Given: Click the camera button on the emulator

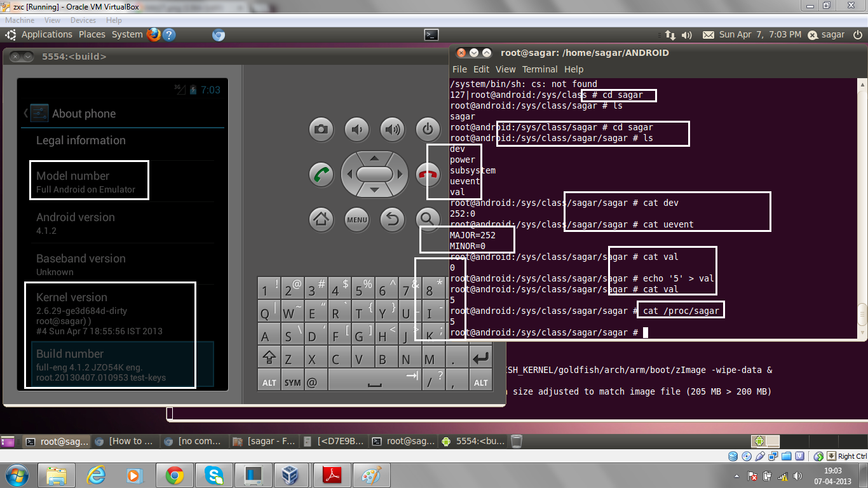Looking at the screenshot, I should click(x=321, y=129).
